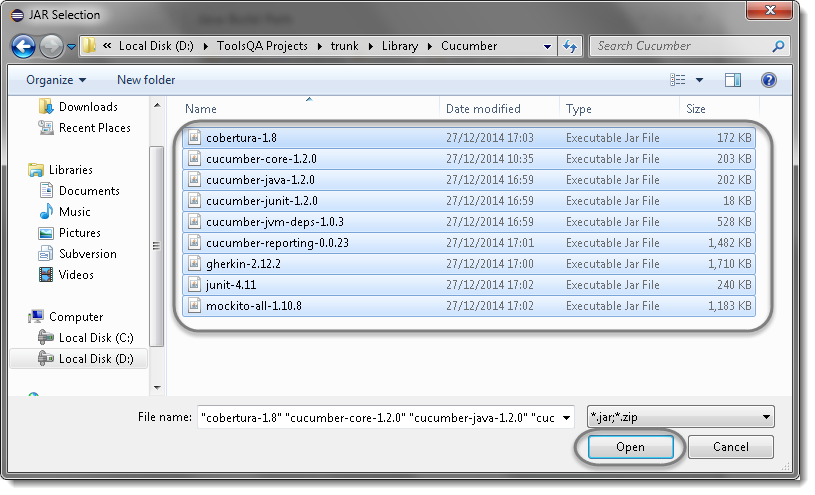Click the Computer monitor icon

click(x=36, y=316)
